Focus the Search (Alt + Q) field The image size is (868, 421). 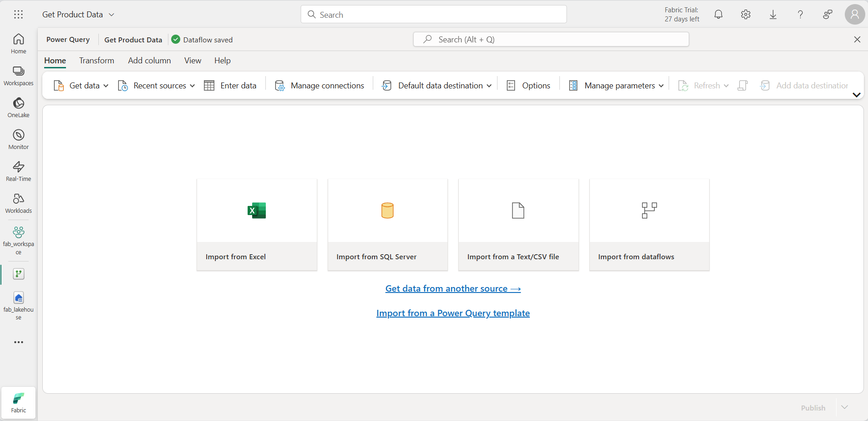coord(551,40)
